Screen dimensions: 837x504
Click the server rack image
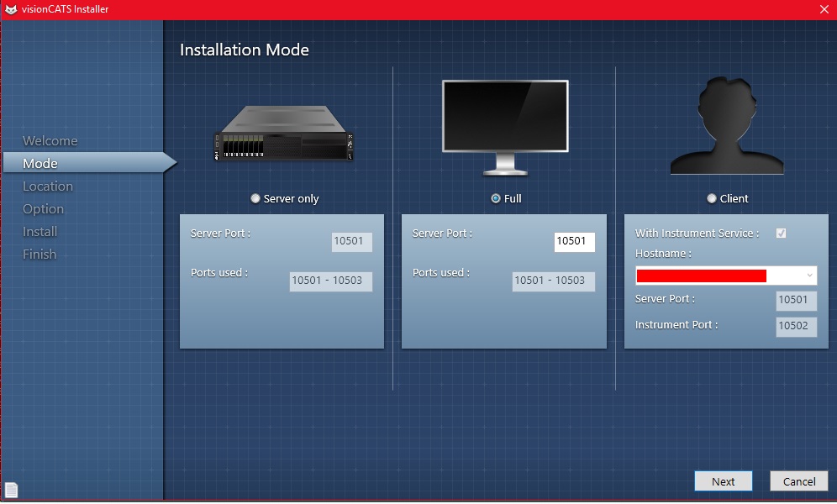(x=283, y=133)
